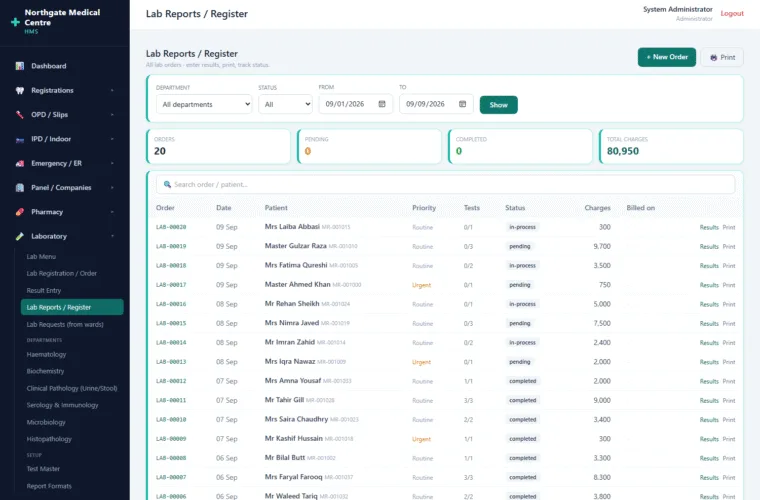Click the Show filter button

[x=498, y=105]
